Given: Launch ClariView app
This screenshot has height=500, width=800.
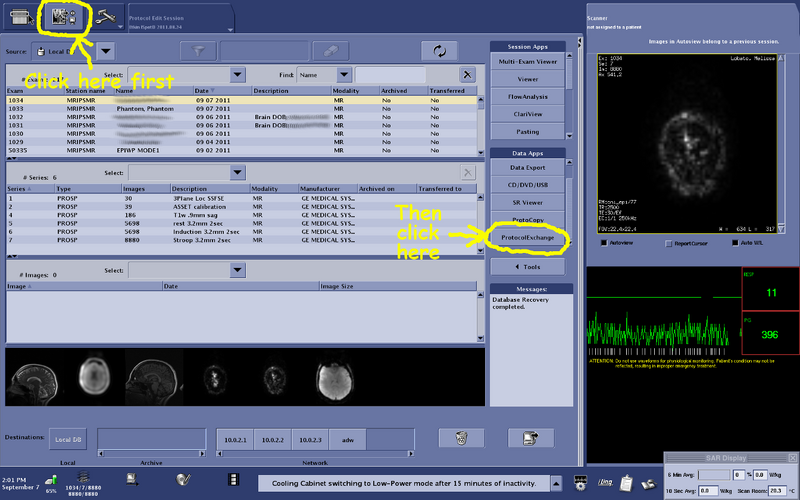Looking at the screenshot, I should pos(528,114).
